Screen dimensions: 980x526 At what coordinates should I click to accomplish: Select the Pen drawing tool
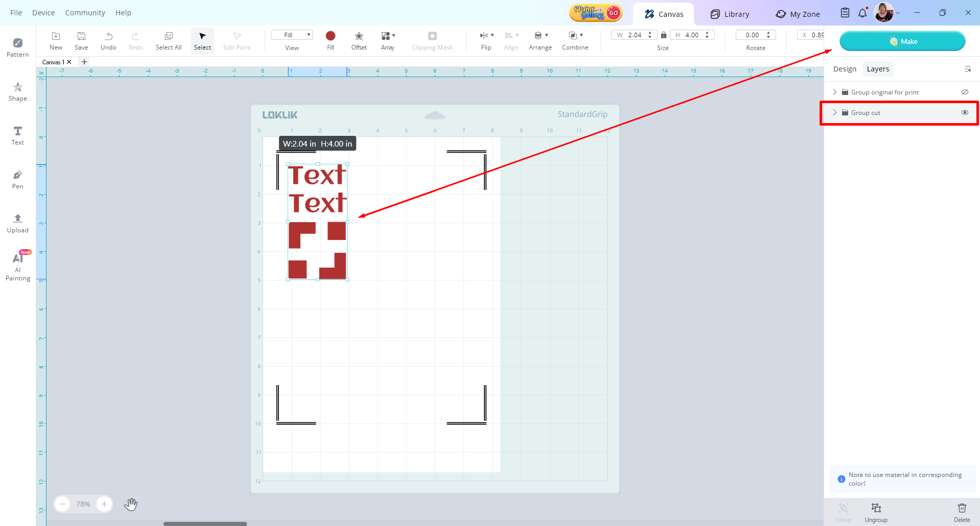[x=17, y=179]
